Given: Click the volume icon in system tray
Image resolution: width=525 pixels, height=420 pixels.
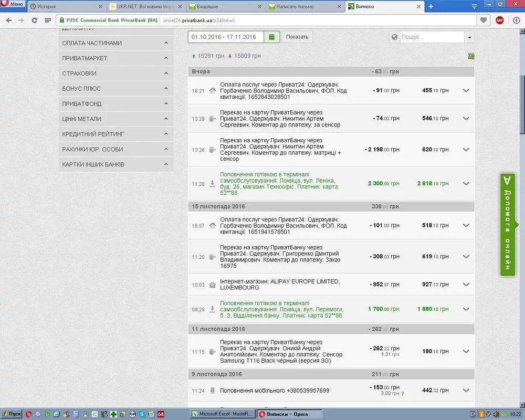Looking at the screenshot, I should (496, 414).
